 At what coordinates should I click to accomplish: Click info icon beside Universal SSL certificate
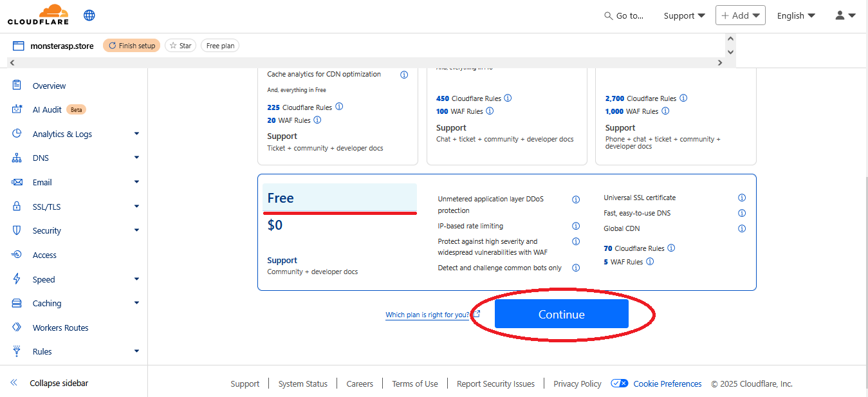click(742, 198)
